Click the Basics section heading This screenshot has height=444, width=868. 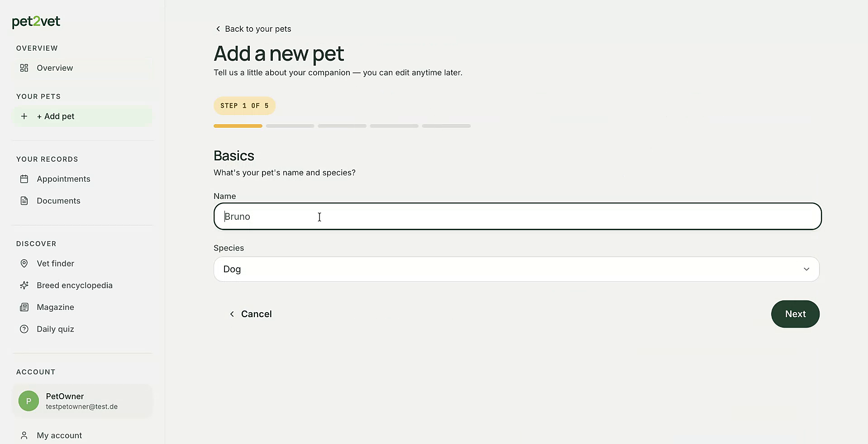pyautogui.click(x=234, y=155)
